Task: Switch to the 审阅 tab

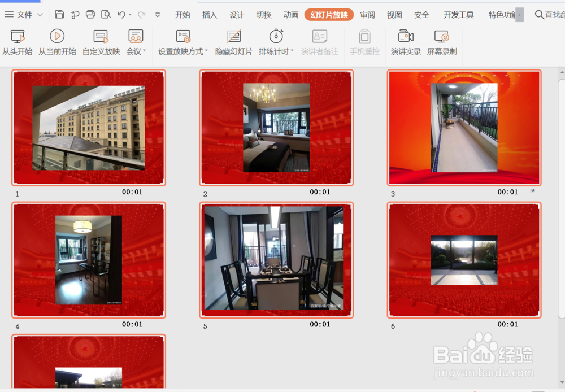Action: (x=368, y=15)
